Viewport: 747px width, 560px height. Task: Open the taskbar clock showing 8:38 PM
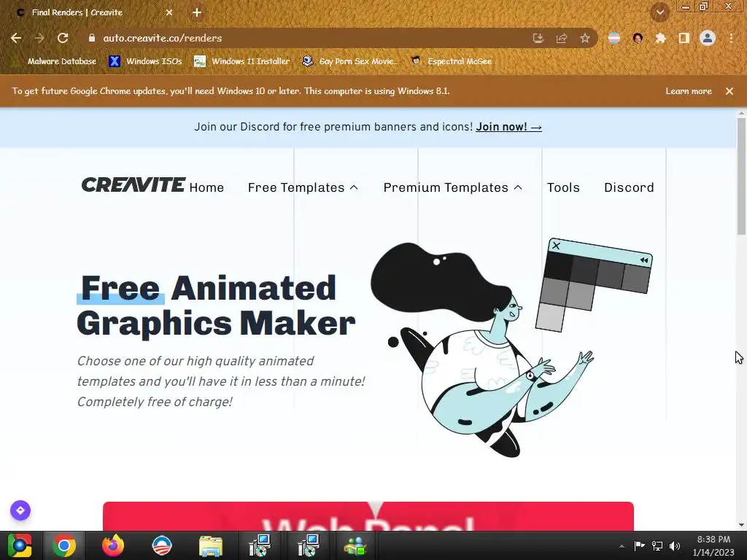pyautogui.click(x=713, y=545)
